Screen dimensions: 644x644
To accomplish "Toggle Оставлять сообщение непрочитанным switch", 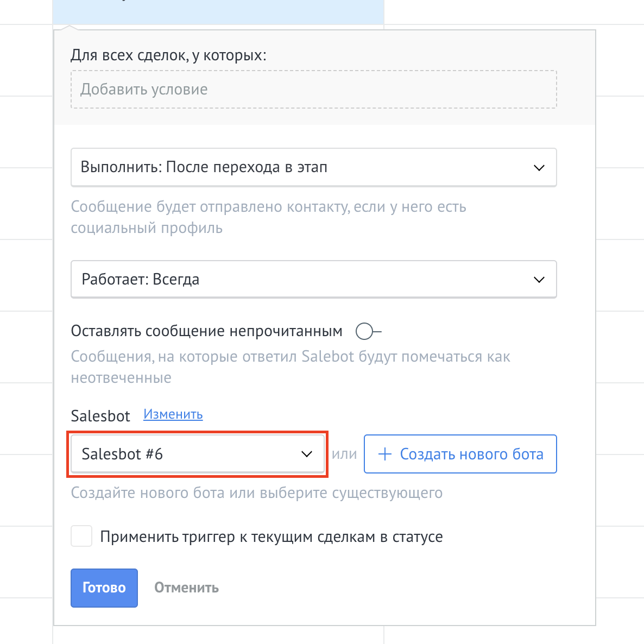I will click(368, 331).
